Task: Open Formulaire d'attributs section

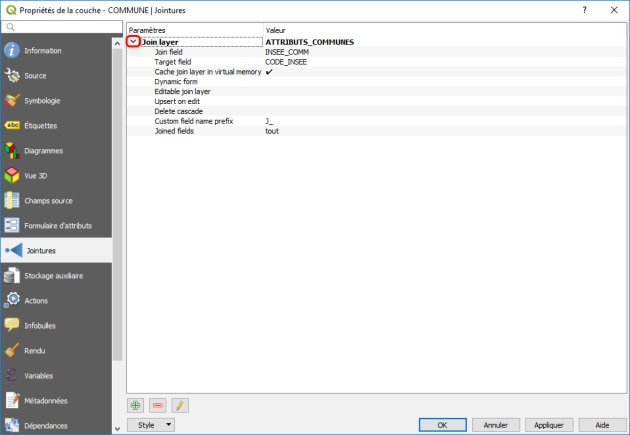Action: [56, 225]
